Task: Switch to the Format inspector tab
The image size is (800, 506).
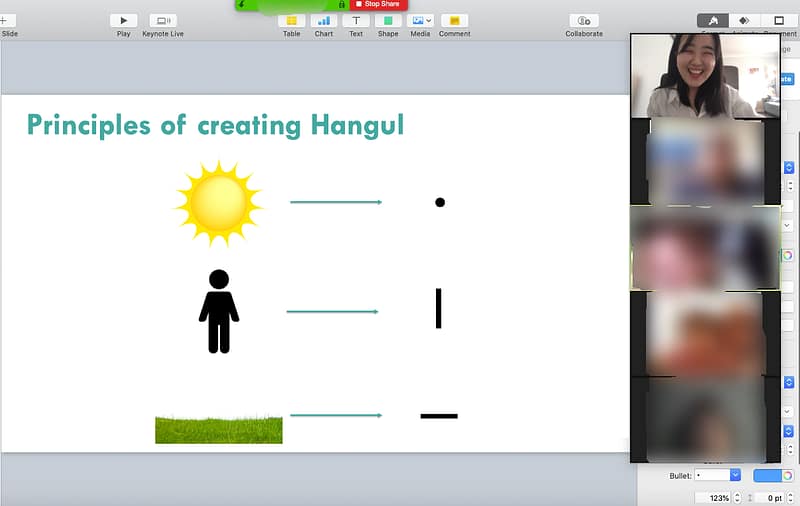Action: point(713,20)
